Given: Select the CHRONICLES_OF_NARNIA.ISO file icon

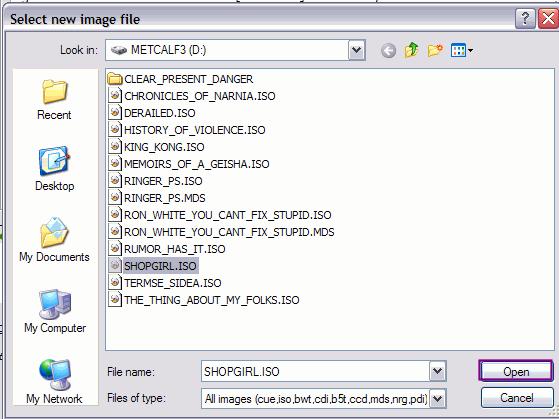Looking at the screenshot, I should 114,96.
